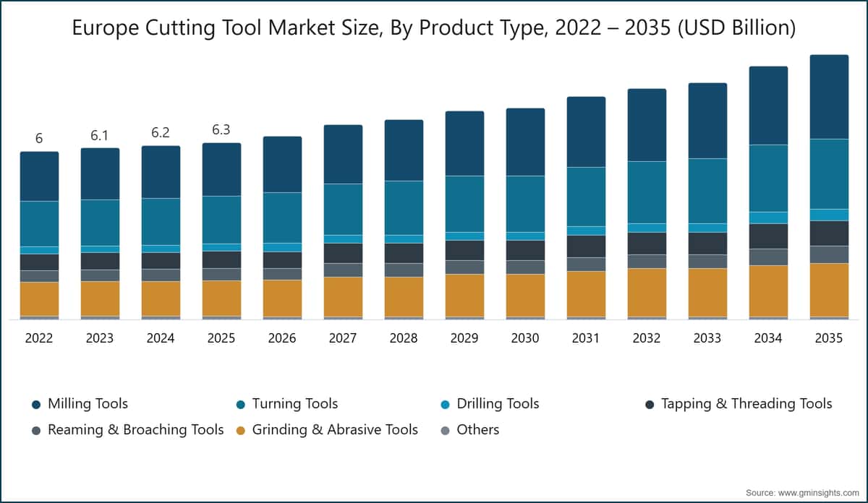Click the chart title text
868x503 pixels.
[434, 28]
